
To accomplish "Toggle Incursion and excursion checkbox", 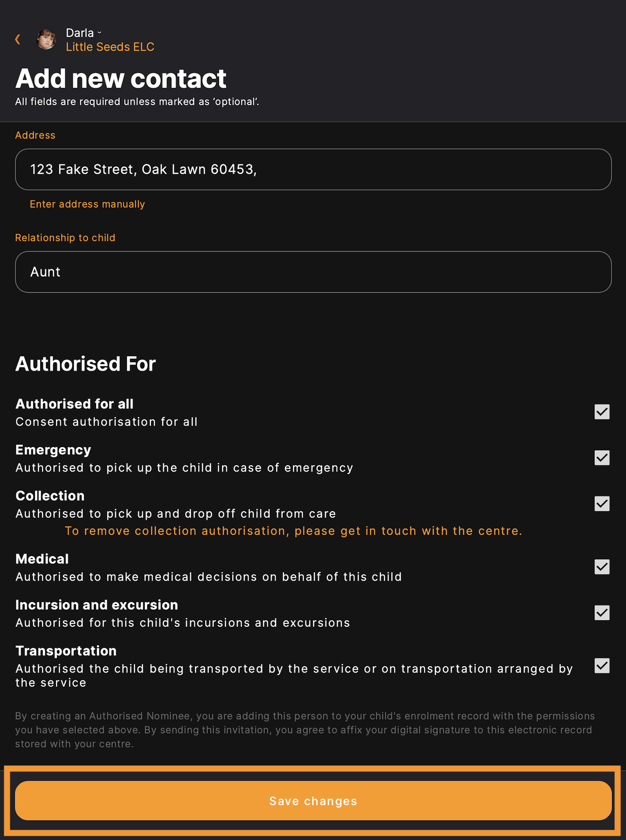I will click(602, 613).
